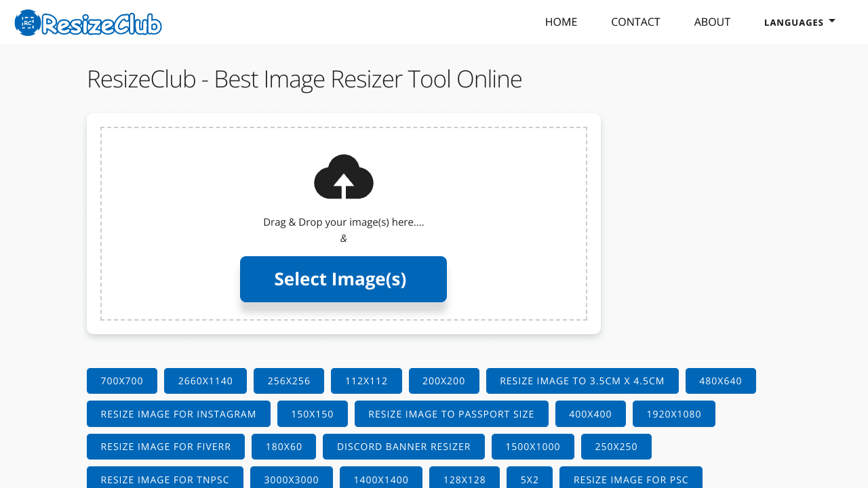Screen dimensions: 868x488
Task: Click the drag and drop upload area
Action: tap(344, 224)
